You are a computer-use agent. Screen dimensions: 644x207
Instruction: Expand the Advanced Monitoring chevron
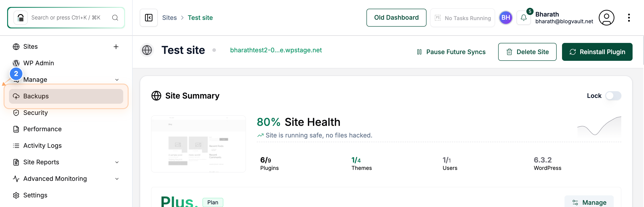(117, 179)
